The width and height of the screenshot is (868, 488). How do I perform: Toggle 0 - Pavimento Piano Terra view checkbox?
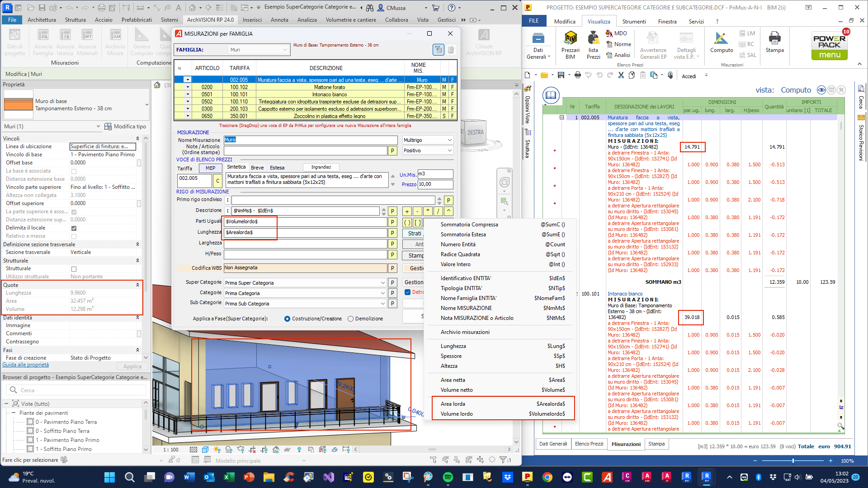pos(30,422)
